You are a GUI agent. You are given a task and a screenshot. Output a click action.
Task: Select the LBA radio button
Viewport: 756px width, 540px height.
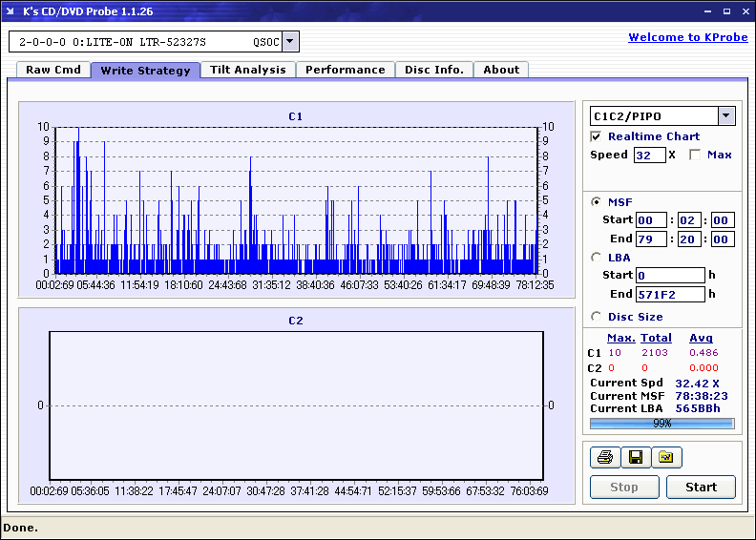597,257
